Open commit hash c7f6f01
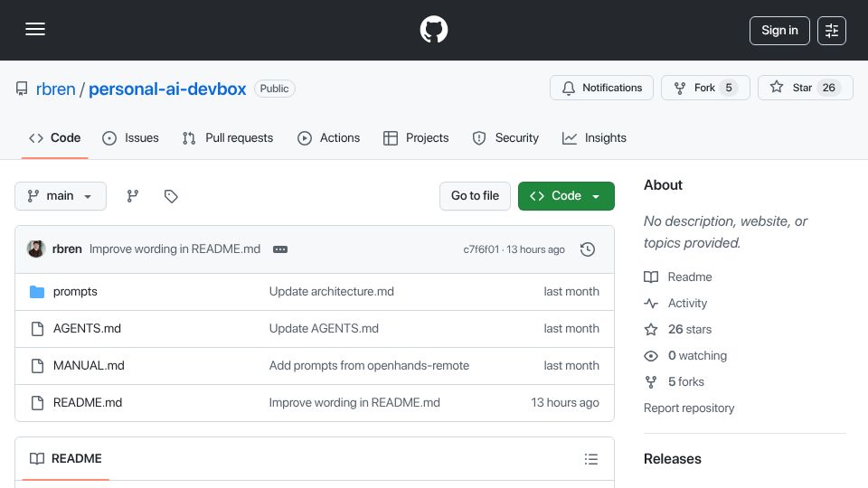This screenshot has width=868, height=488. 481,249
